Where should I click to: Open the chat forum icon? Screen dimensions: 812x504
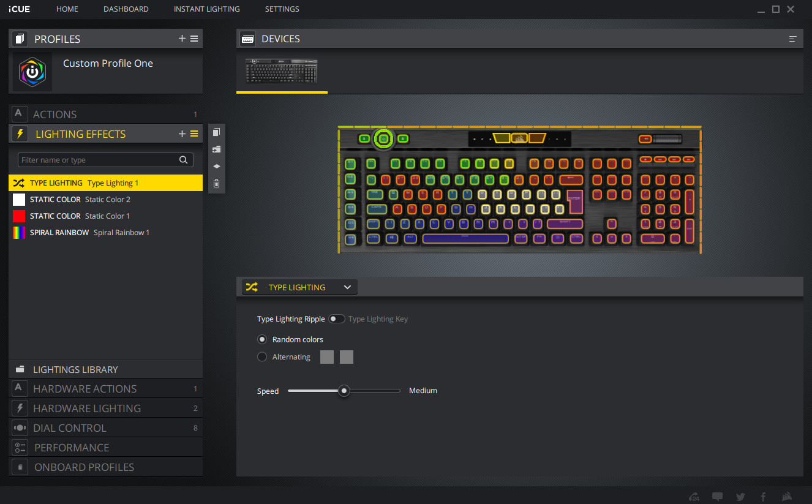tap(718, 497)
